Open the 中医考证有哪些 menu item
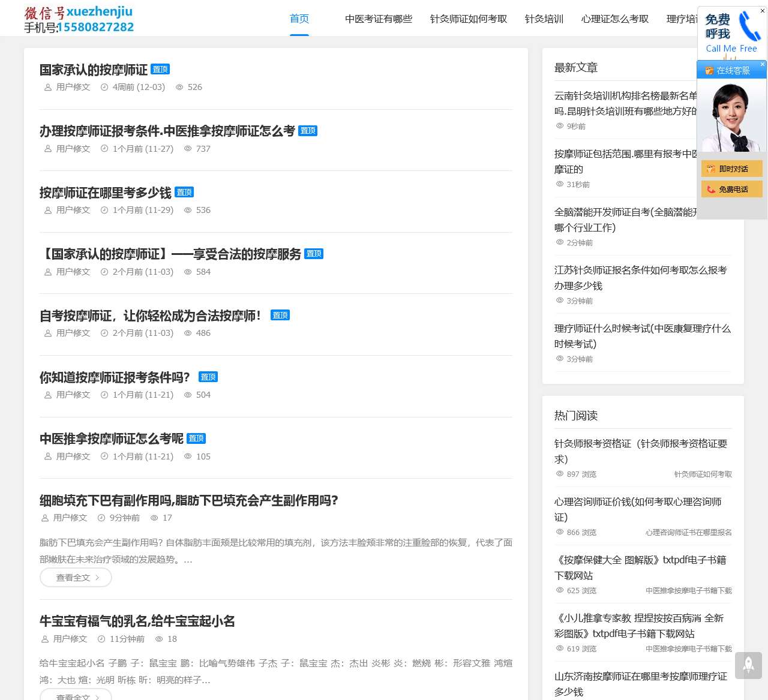 pos(379,19)
